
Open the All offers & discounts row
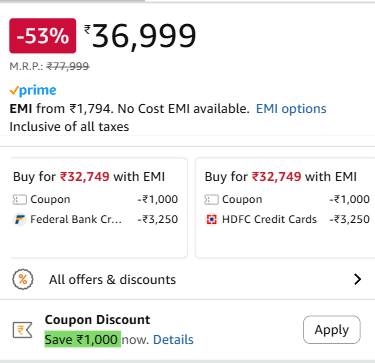click(187, 279)
